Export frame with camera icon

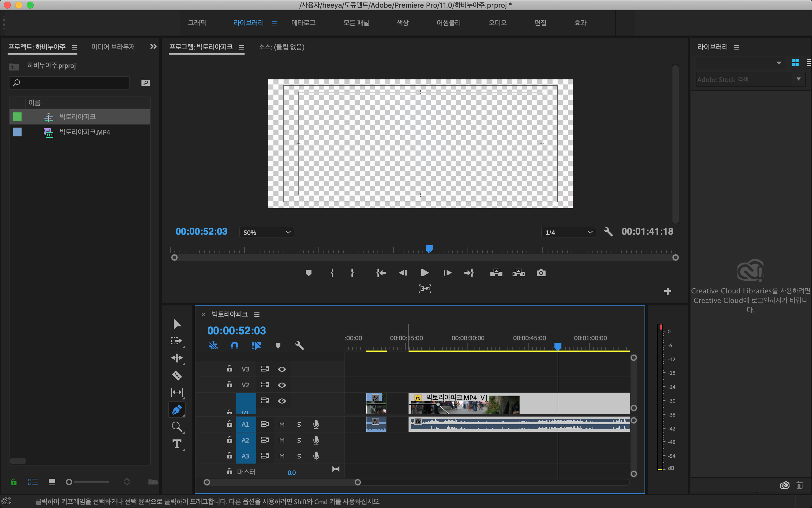coord(541,273)
